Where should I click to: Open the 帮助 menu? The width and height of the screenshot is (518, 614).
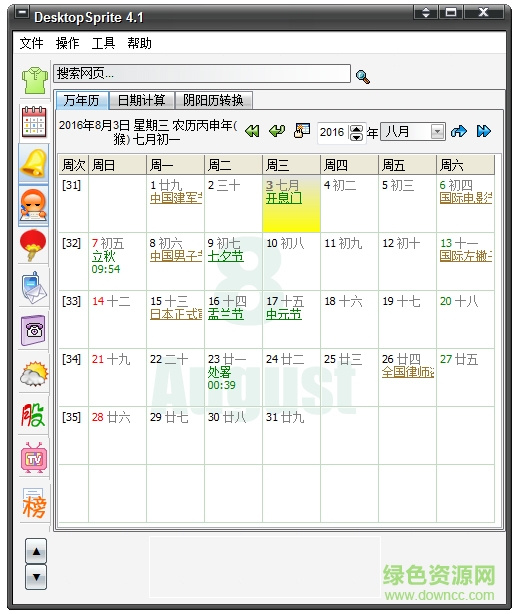tap(139, 43)
